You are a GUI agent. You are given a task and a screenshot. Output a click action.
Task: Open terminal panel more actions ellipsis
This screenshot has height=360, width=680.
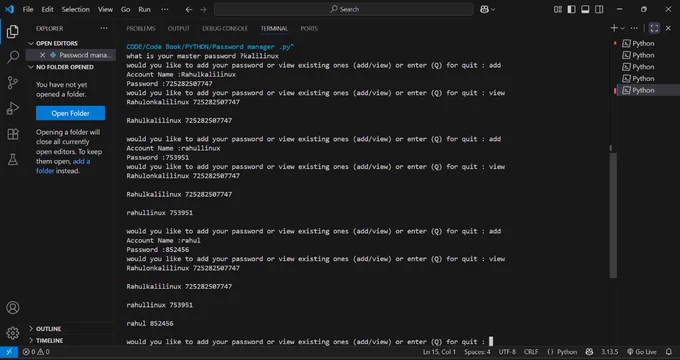[634, 28]
